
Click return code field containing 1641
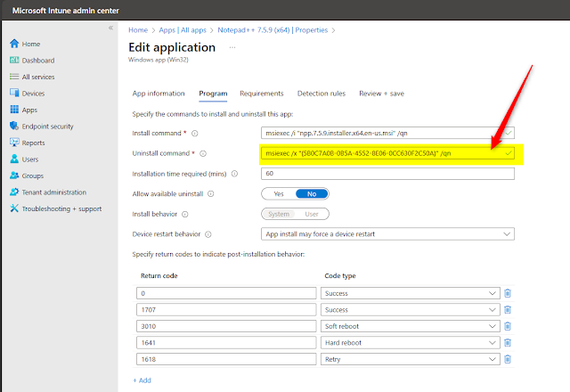[226, 342]
